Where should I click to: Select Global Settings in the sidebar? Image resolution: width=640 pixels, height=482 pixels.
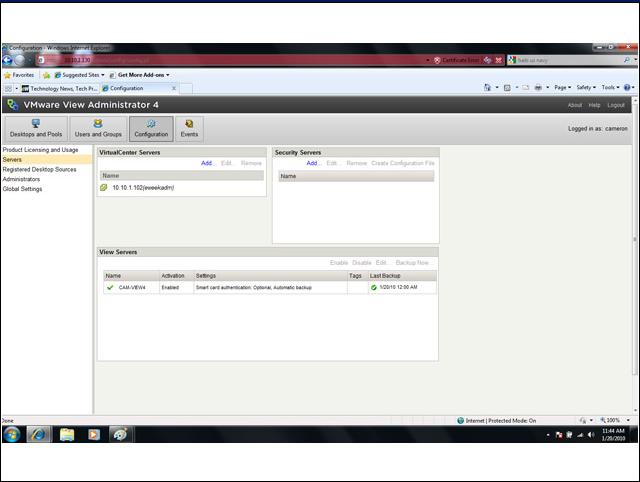point(23,189)
